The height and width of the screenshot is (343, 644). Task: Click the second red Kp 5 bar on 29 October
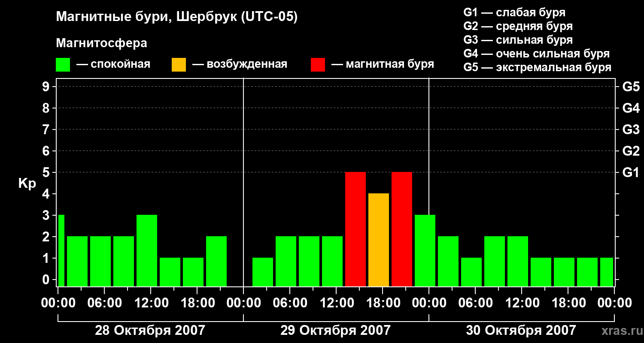(x=402, y=229)
